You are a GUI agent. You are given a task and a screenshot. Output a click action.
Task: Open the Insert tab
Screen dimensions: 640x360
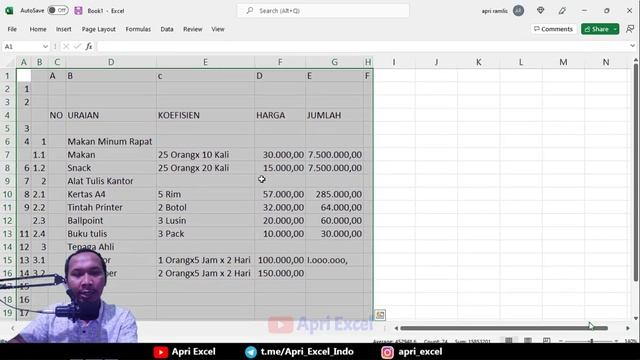click(x=64, y=29)
